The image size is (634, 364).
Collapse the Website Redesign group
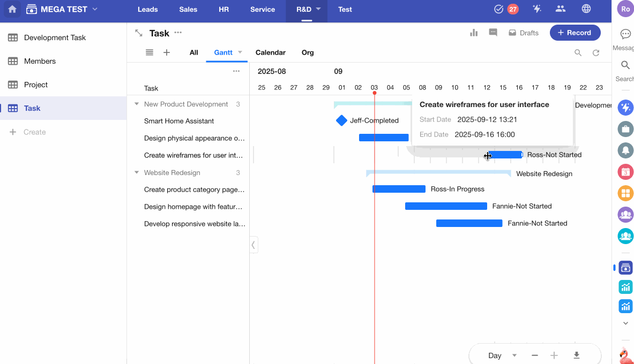tap(137, 173)
